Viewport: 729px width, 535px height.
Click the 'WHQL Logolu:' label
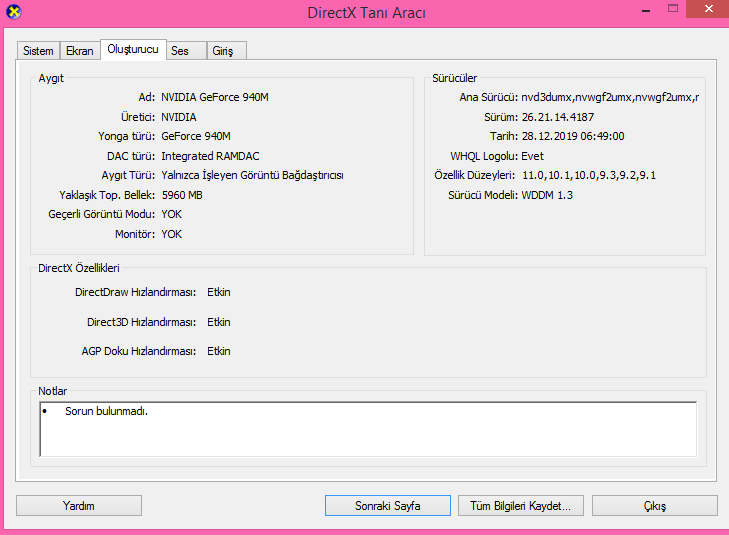coord(484,156)
